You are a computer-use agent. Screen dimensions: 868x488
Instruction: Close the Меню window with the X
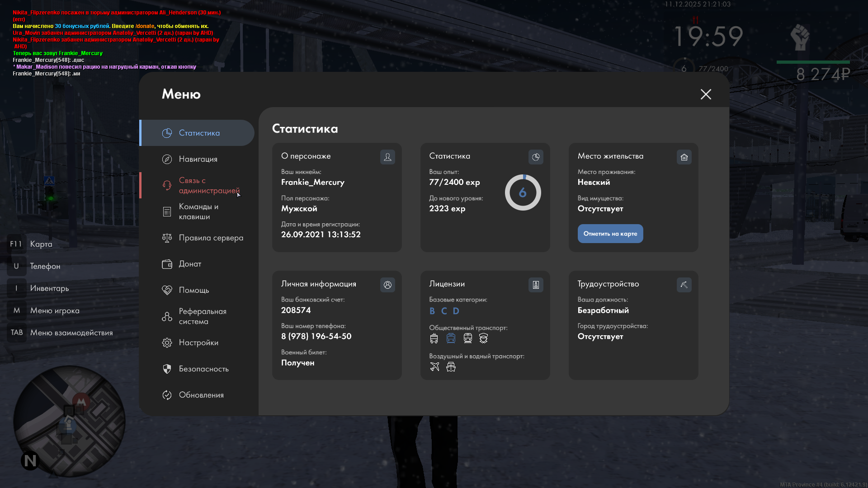pos(706,94)
